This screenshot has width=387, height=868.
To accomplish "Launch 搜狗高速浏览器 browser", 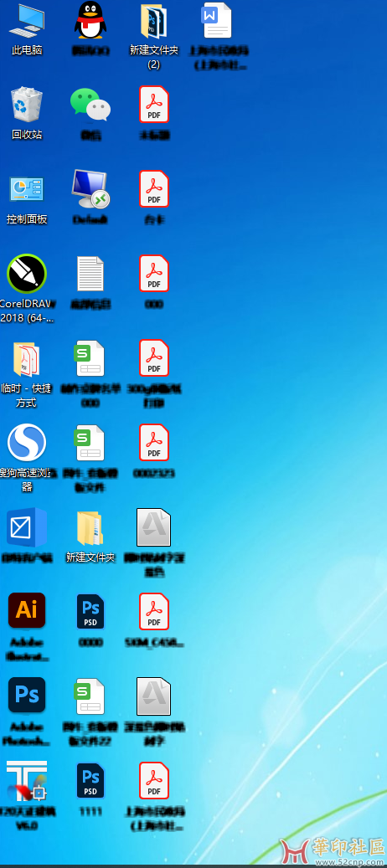I will (27, 442).
